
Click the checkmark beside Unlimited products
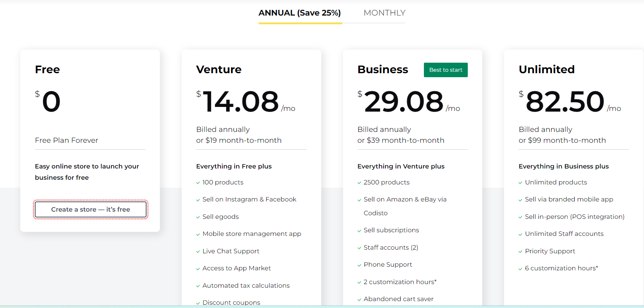click(x=521, y=182)
